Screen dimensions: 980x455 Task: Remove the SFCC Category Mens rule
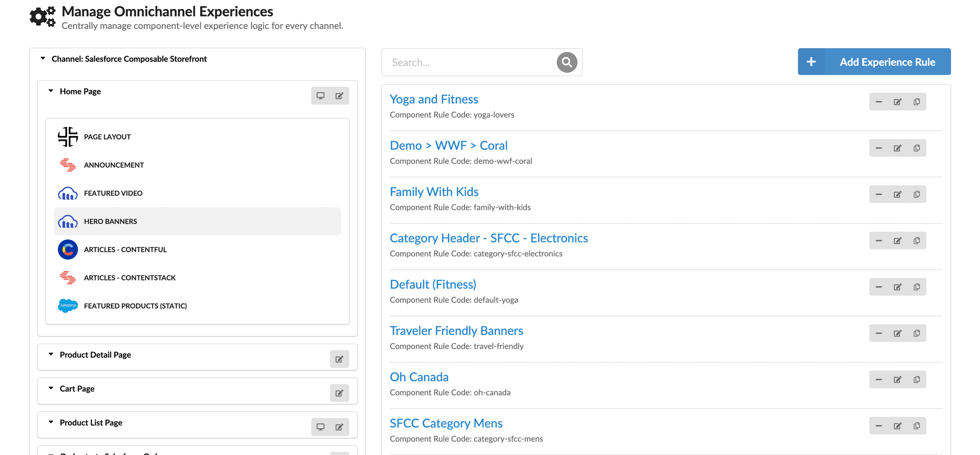tap(879, 426)
